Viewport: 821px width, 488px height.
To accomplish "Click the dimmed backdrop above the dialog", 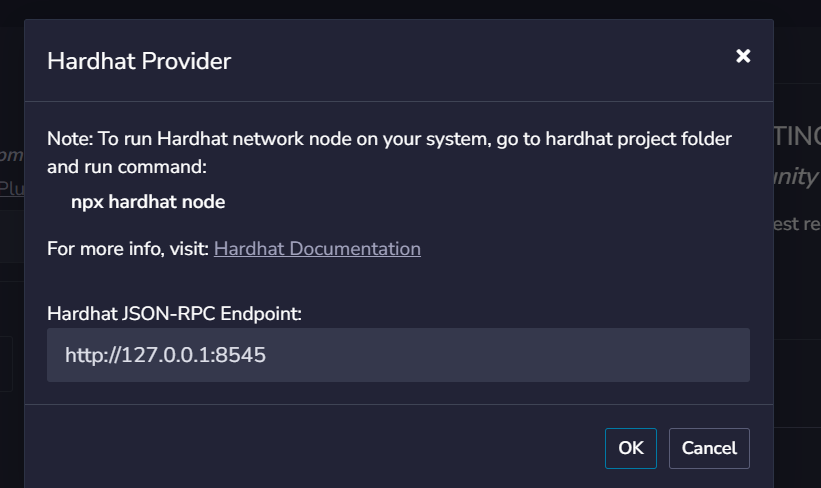I will pyautogui.click(x=410, y=8).
